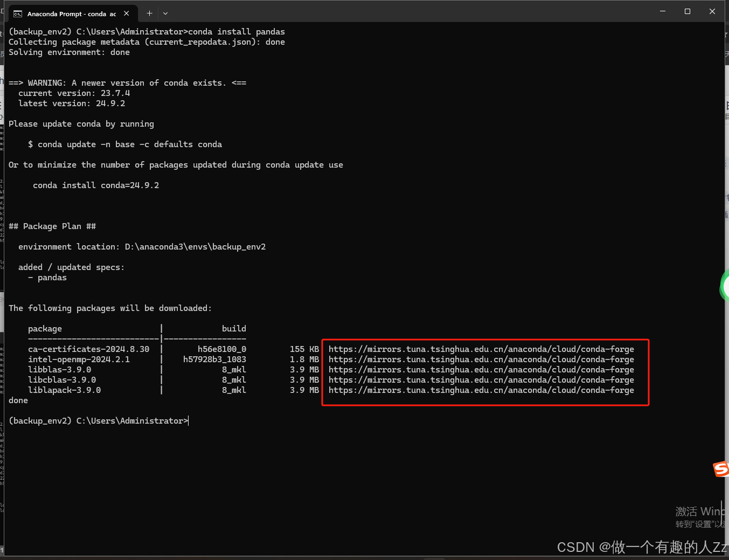729x560 pixels.
Task: Click the libblas-3.9.0 package name
Action: [x=60, y=370]
